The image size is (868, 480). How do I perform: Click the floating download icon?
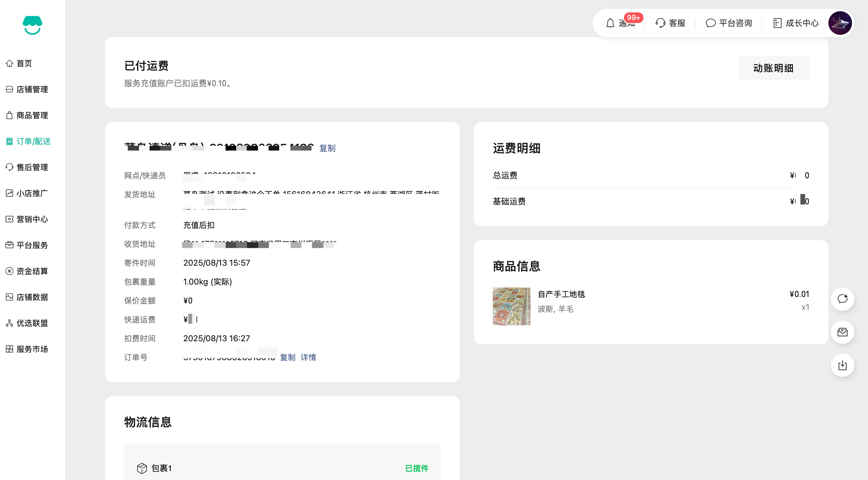point(842,365)
